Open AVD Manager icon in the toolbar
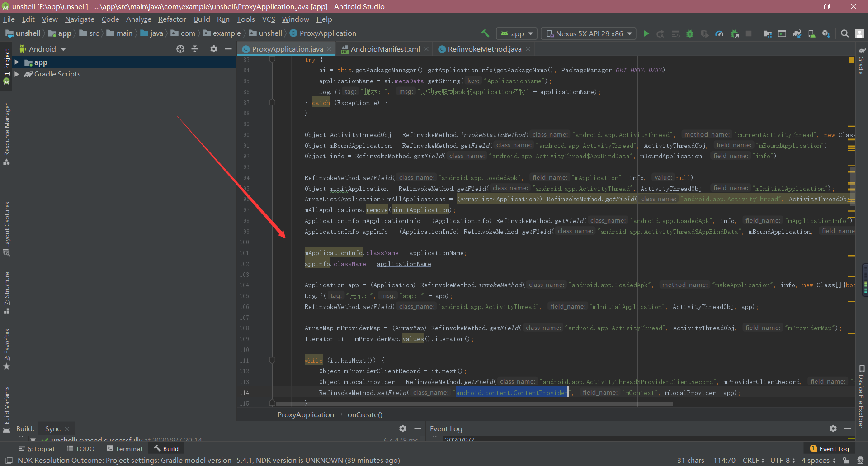The height and width of the screenshot is (466, 868). tap(812, 33)
